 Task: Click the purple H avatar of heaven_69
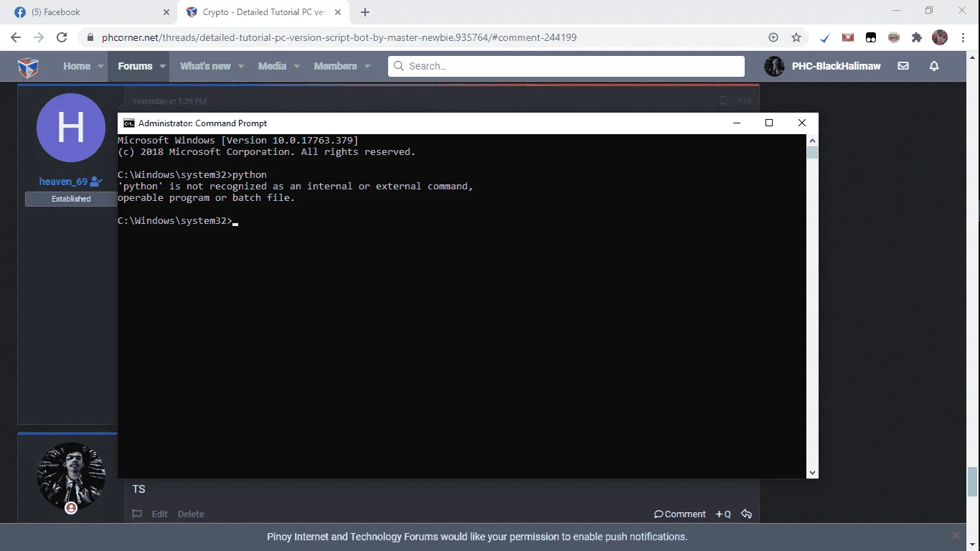70,128
